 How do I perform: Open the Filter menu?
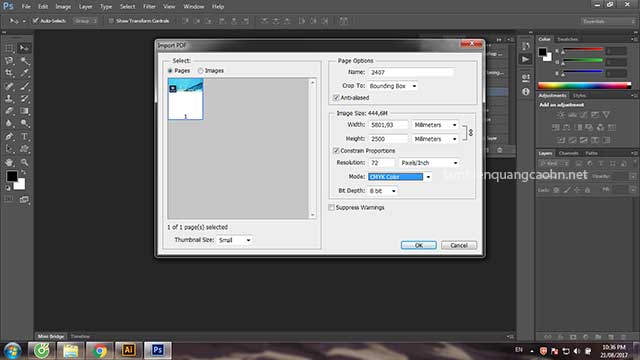click(x=149, y=7)
